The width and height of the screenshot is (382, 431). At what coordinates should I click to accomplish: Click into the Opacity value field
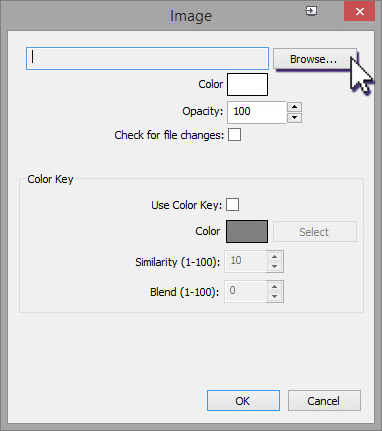(x=257, y=112)
